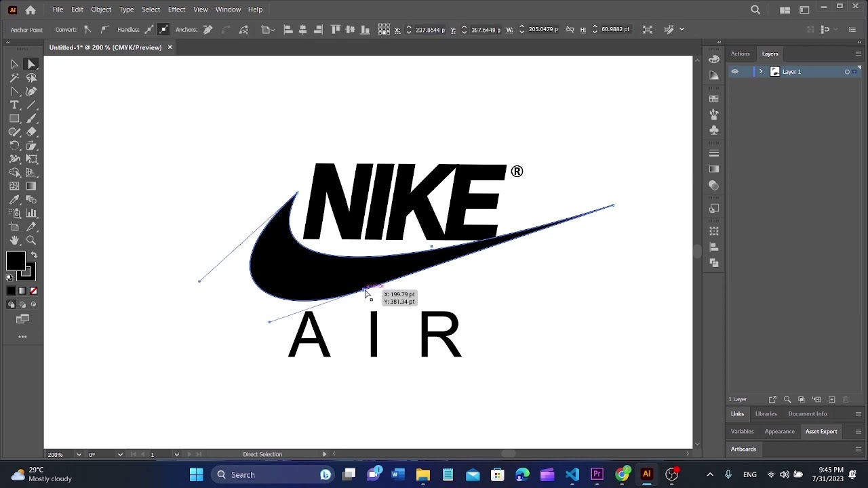Viewport: 868px width, 488px height.
Task: Expand Layer 1 disclosure arrow
Action: click(x=760, y=71)
